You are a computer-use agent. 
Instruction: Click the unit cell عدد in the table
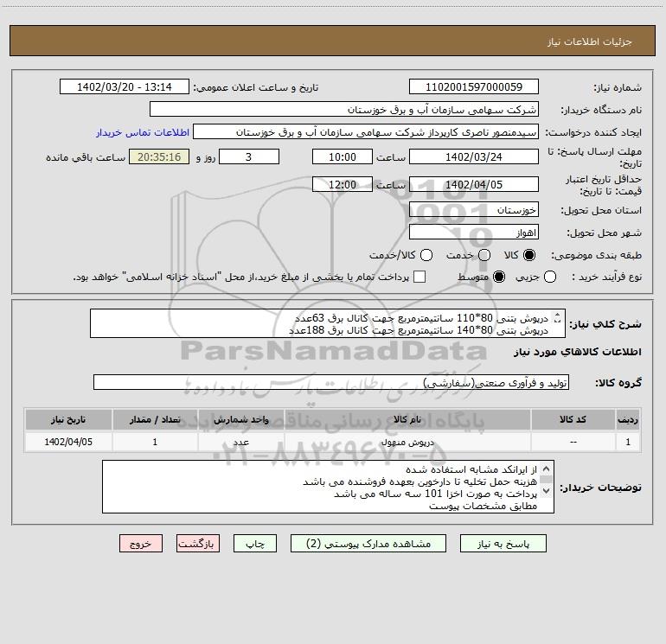coord(240,442)
